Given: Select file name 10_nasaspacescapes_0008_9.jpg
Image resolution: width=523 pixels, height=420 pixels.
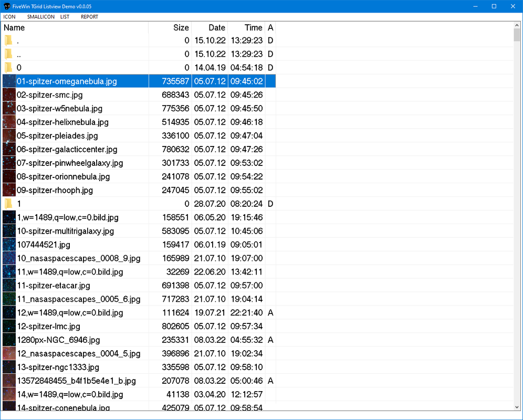Looking at the screenshot, I should (x=79, y=258).
